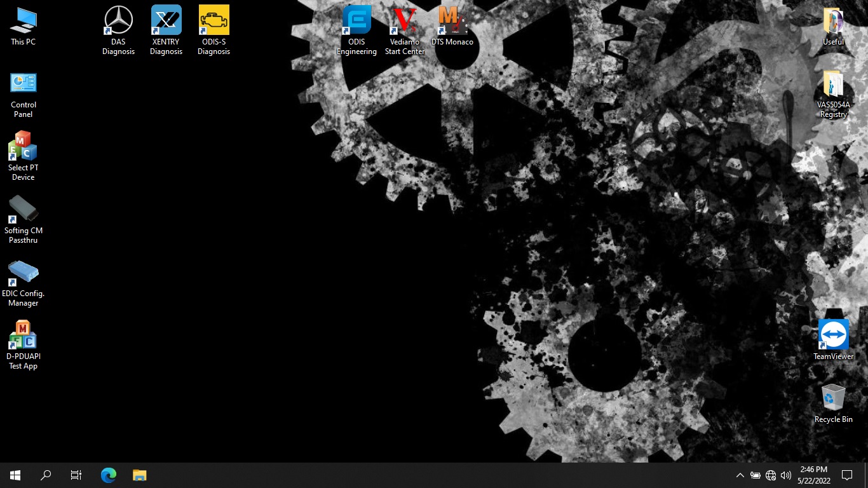Viewport: 868px width, 488px height.
Task: Select the Useful folder icon
Action: click(833, 26)
